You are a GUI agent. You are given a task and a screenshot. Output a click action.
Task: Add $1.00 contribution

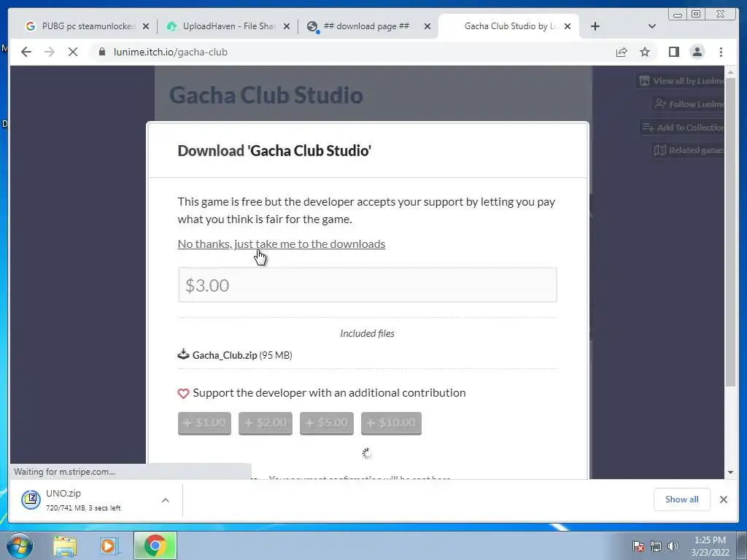[204, 424]
